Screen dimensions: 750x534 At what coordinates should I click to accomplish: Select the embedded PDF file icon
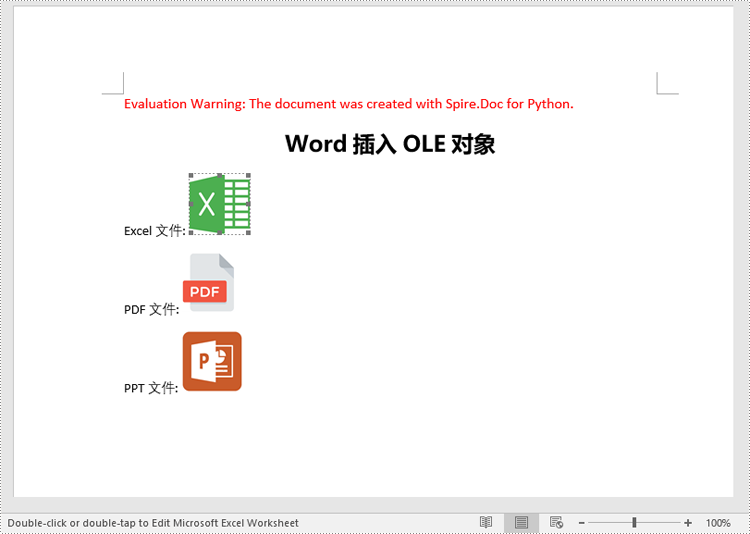click(209, 282)
